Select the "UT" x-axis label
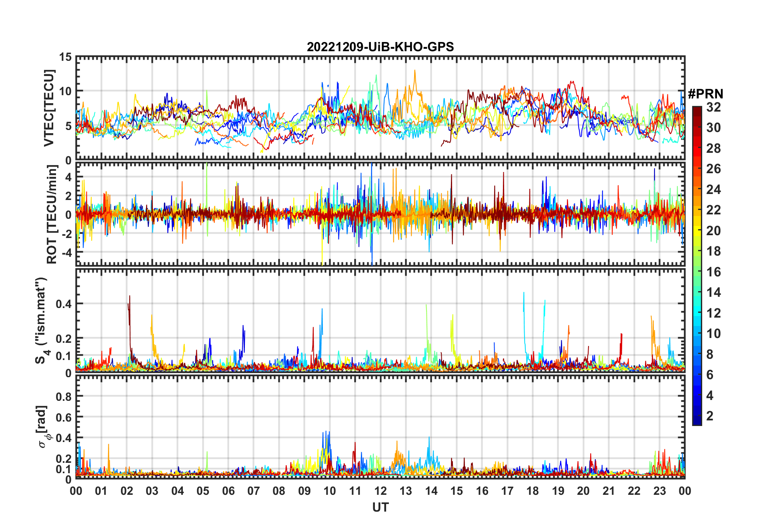 pyautogui.click(x=380, y=507)
